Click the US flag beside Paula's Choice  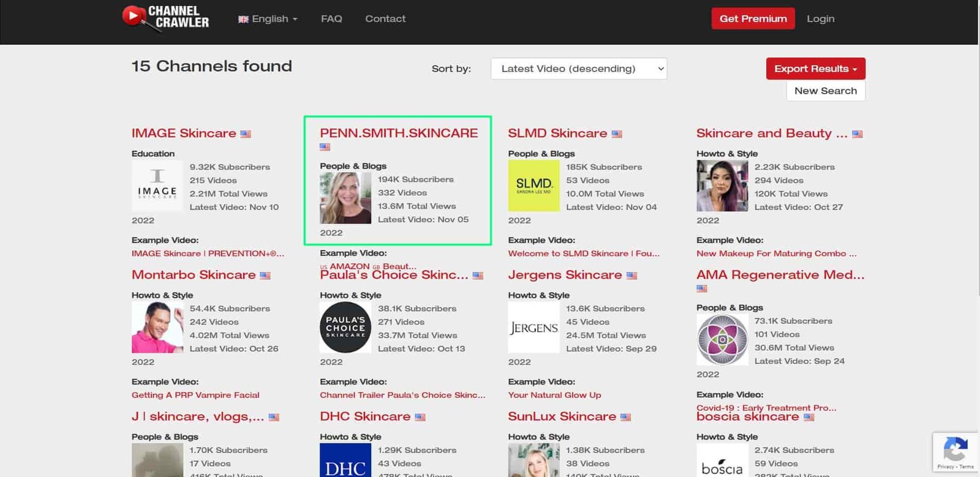click(478, 276)
